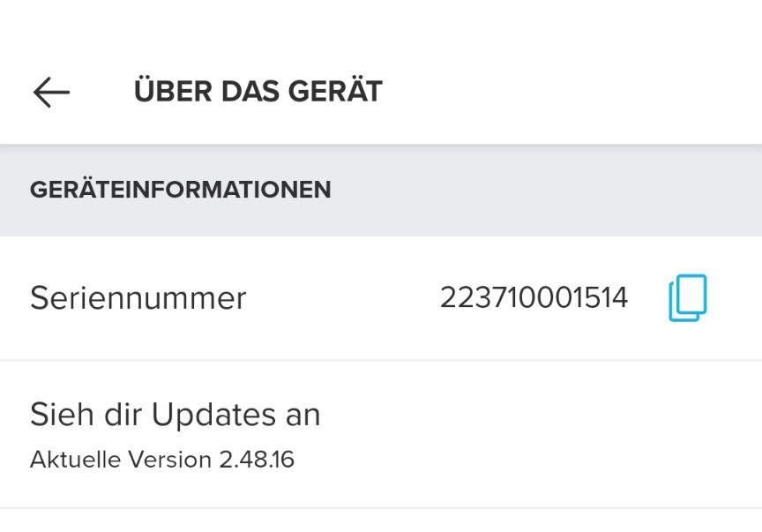Image resolution: width=762 pixels, height=532 pixels.
Task: Check for updates via the updates row
Action: coord(381,434)
